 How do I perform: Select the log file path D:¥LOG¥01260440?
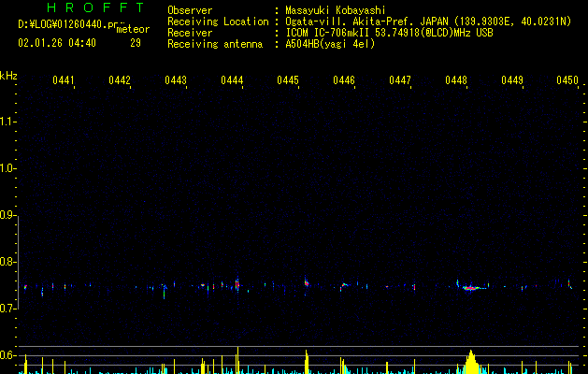point(63,24)
